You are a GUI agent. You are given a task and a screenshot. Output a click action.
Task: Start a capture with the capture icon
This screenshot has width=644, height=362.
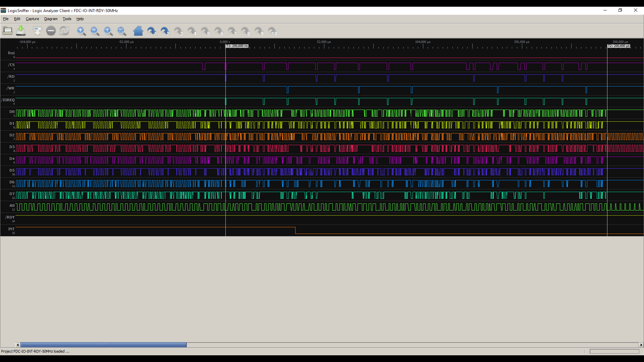click(x=37, y=31)
